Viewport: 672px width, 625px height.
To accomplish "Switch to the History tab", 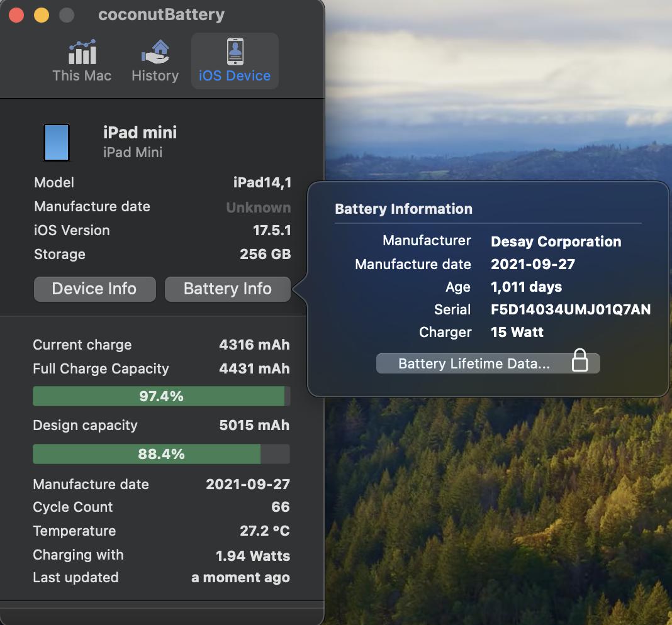I will pos(155,61).
